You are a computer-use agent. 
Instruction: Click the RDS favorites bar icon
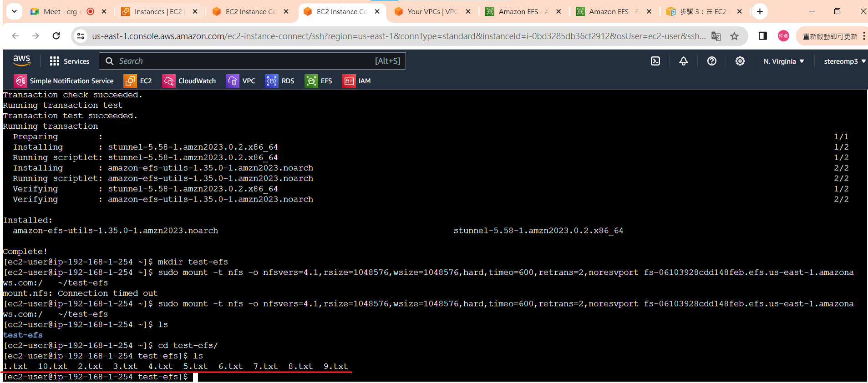[x=272, y=81]
